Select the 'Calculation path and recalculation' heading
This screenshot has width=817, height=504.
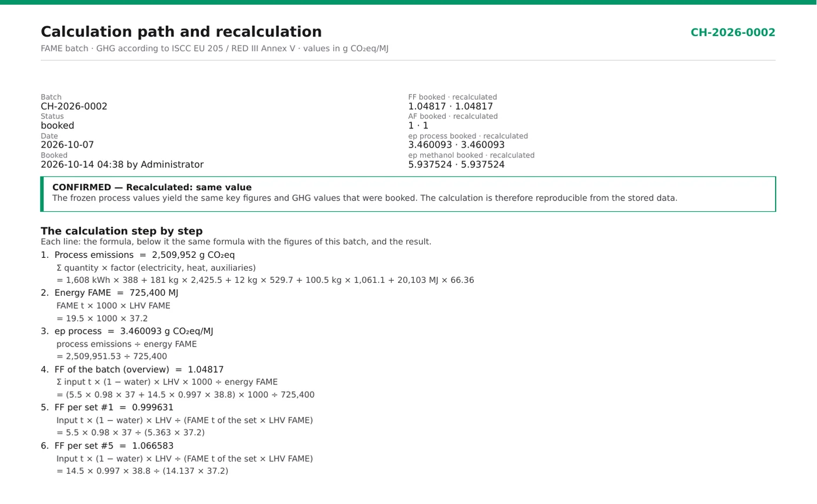coord(181,32)
